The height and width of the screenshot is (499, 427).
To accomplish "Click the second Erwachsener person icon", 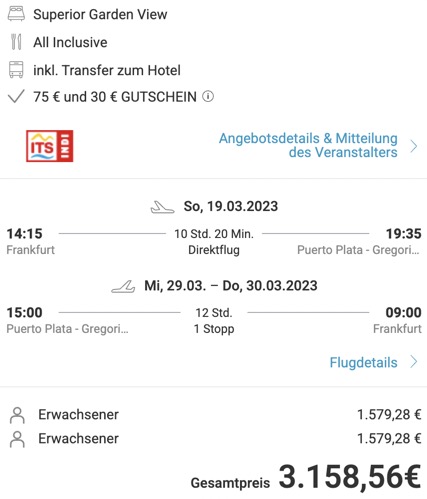I will pyautogui.click(x=17, y=439).
